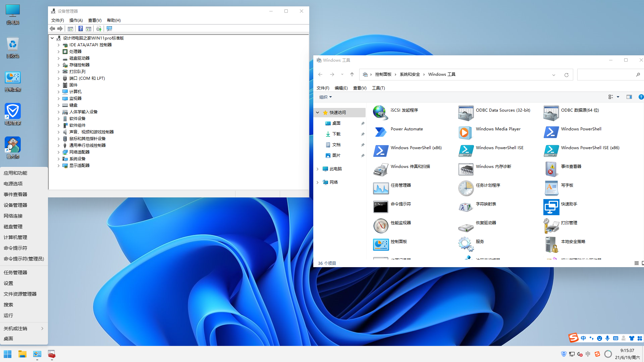Click the refresh button beside address bar

pyautogui.click(x=566, y=75)
